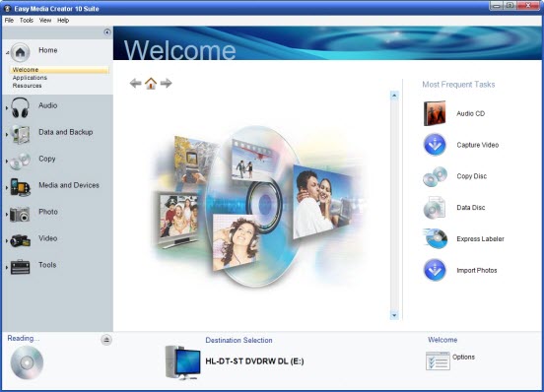Open the Audio CD task icon
The height and width of the screenshot is (392, 544).
[435, 113]
